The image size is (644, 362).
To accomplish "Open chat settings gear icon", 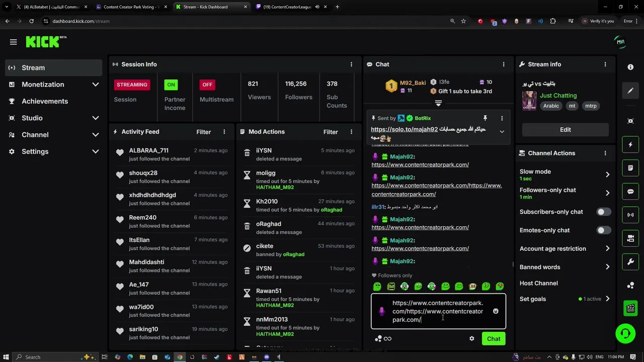I will (x=471, y=339).
